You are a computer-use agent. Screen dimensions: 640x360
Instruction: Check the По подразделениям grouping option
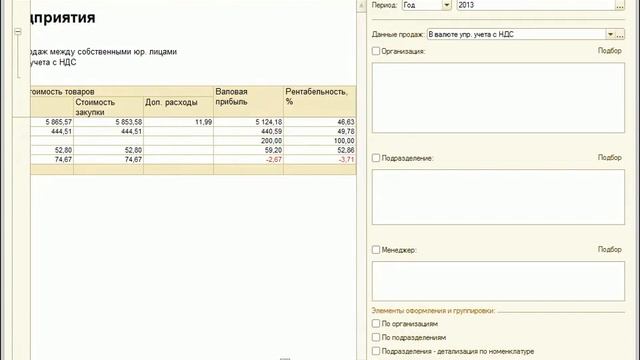[376, 338]
